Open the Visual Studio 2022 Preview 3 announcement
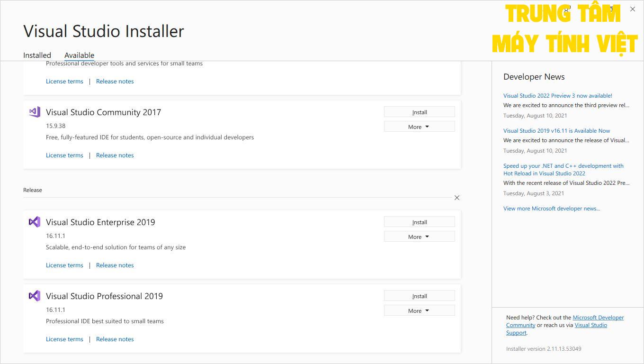 [557, 95]
